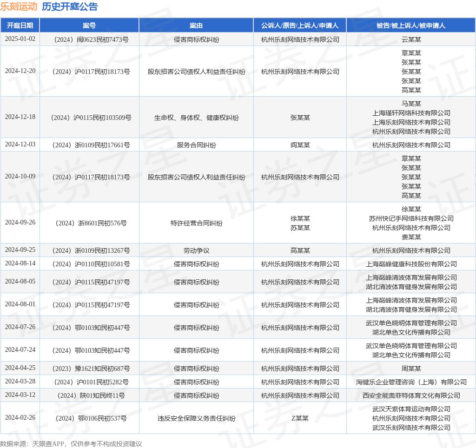The height and width of the screenshot is (448, 476).
Task: Click the date 2024-08-14
Action: pyautogui.click(x=20, y=263)
